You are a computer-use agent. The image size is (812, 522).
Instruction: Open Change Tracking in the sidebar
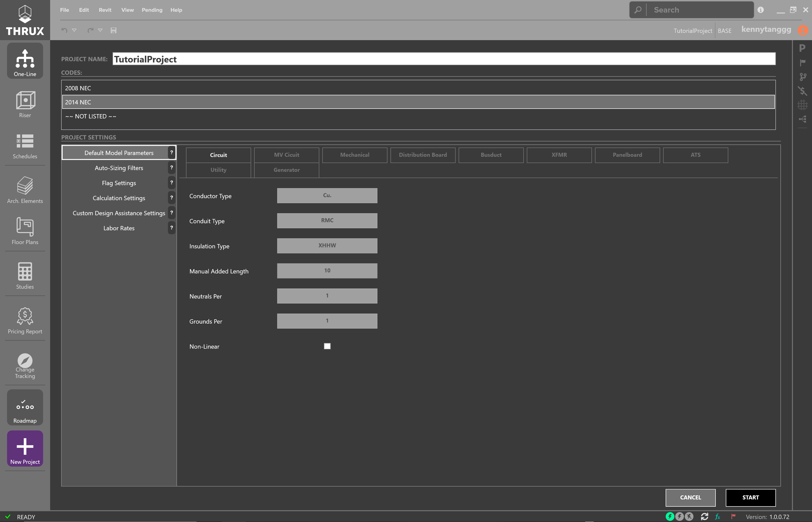[x=25, y=366]
